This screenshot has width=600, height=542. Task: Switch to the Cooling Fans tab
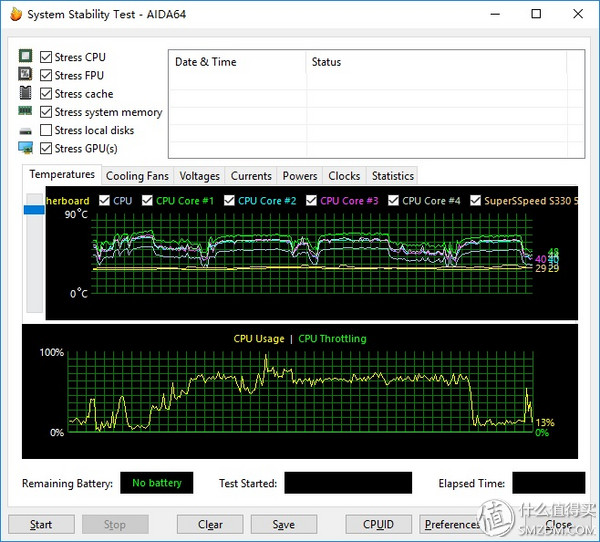point(137,176)
